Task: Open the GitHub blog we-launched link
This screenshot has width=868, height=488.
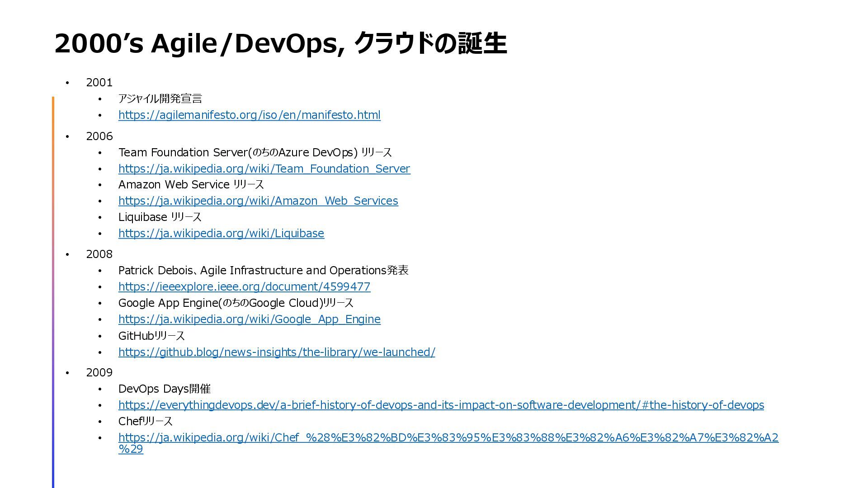Action: click(x=277, y=352)
